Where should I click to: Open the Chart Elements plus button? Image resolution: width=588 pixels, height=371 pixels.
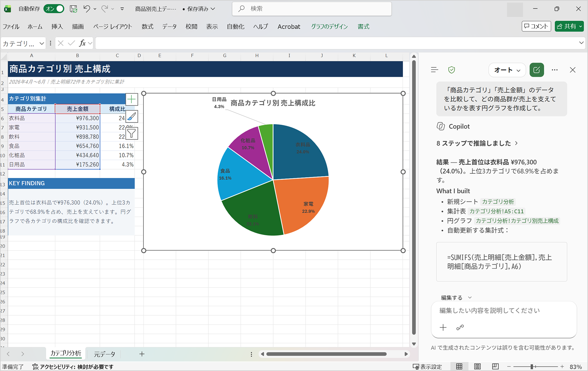click(x=131, y=99)
